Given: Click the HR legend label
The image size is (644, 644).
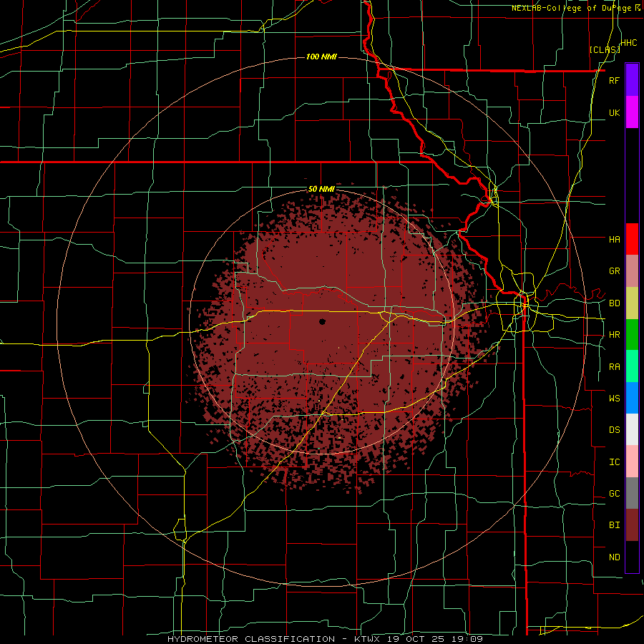Looking at the screenshot, I should tap(614, 335).
